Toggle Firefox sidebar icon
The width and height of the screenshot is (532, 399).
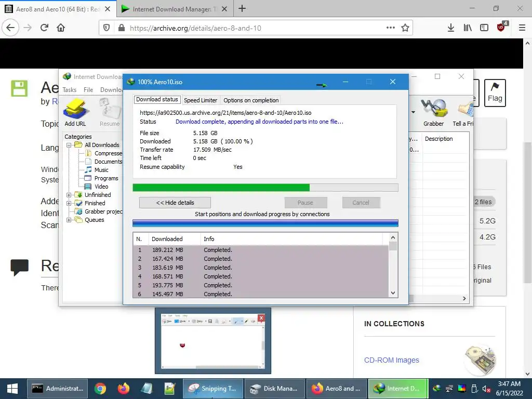[x=484, y=28]
